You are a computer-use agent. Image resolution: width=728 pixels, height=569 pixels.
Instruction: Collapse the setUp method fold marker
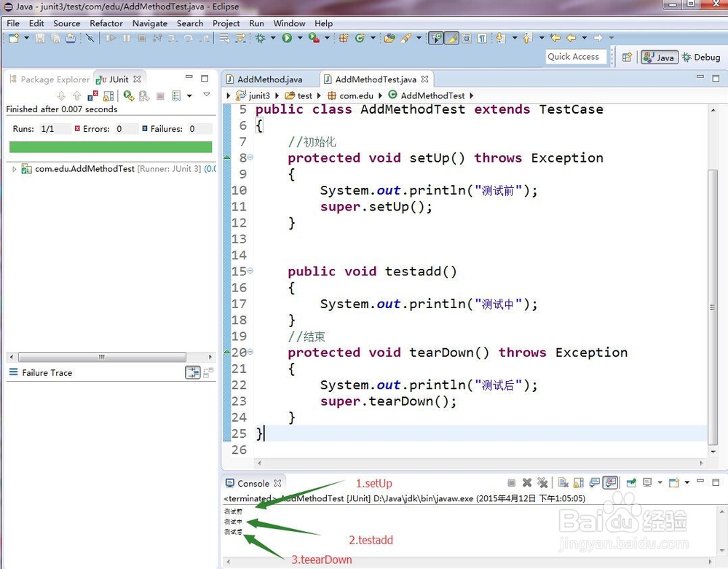click(250, 157)
